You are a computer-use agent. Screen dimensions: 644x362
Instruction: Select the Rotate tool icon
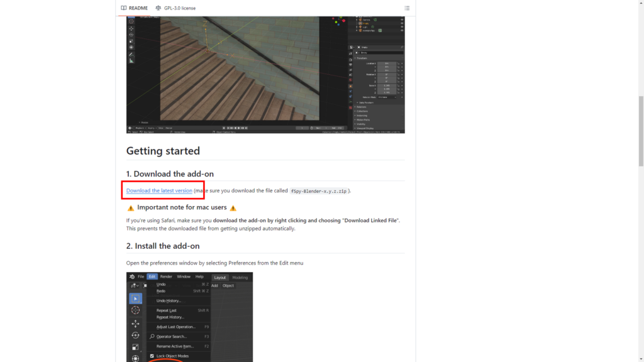point(135,336)
